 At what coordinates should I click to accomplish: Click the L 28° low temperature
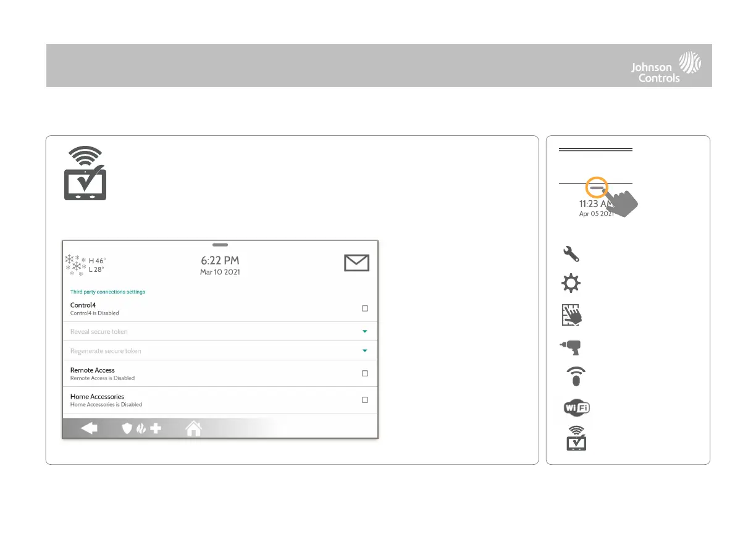[96, 269]
